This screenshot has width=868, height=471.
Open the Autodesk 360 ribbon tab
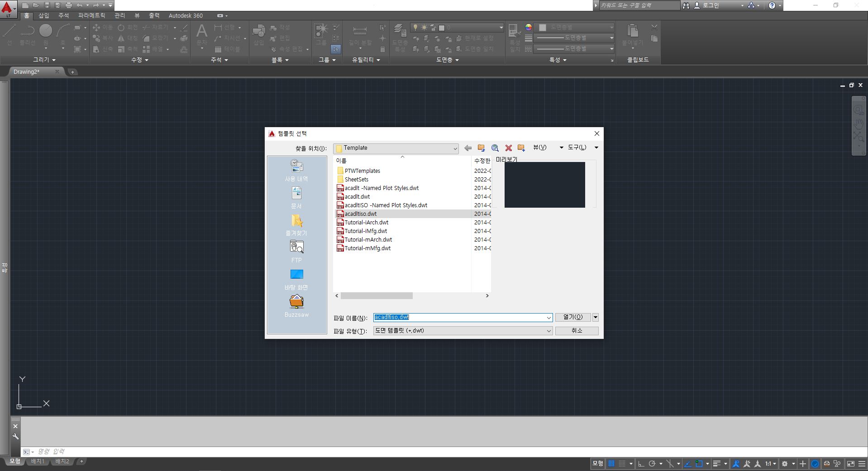click(186, 15)
